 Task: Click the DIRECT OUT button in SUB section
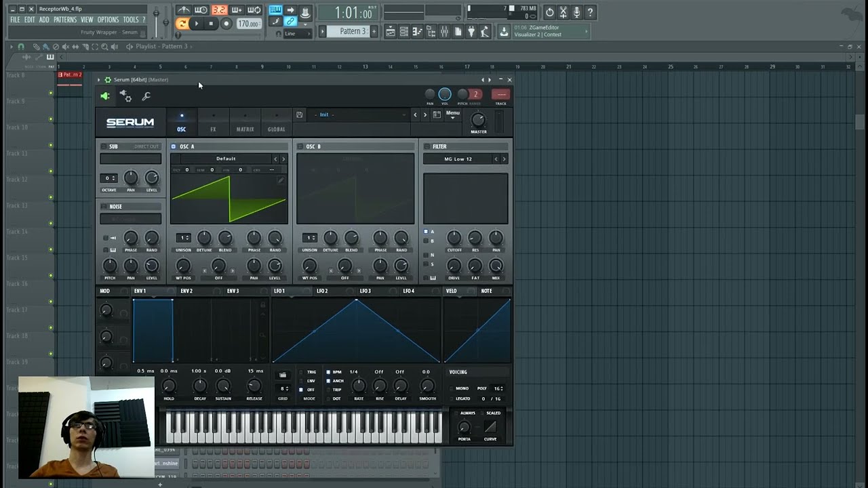point(146,146)
